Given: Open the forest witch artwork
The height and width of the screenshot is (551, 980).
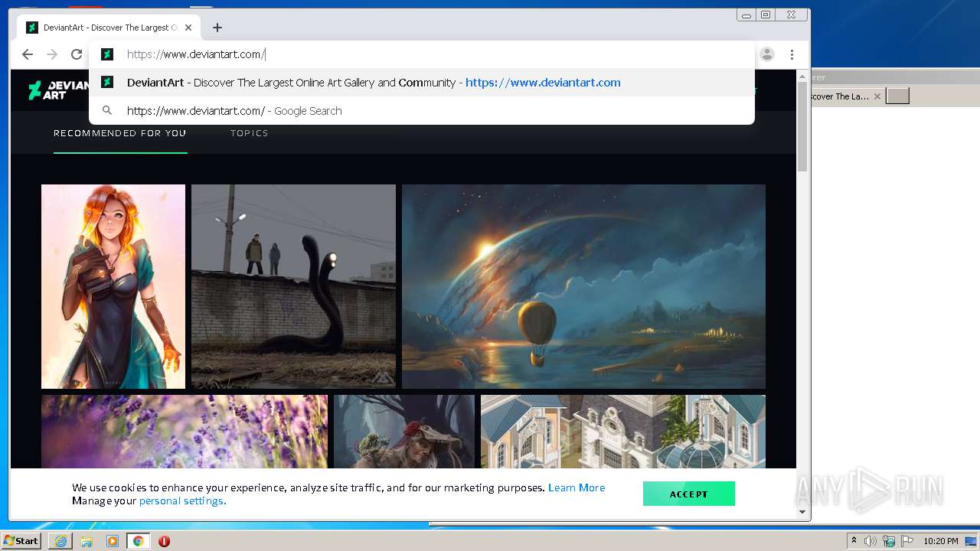Looking at the screenshot, I should (404, 432).
